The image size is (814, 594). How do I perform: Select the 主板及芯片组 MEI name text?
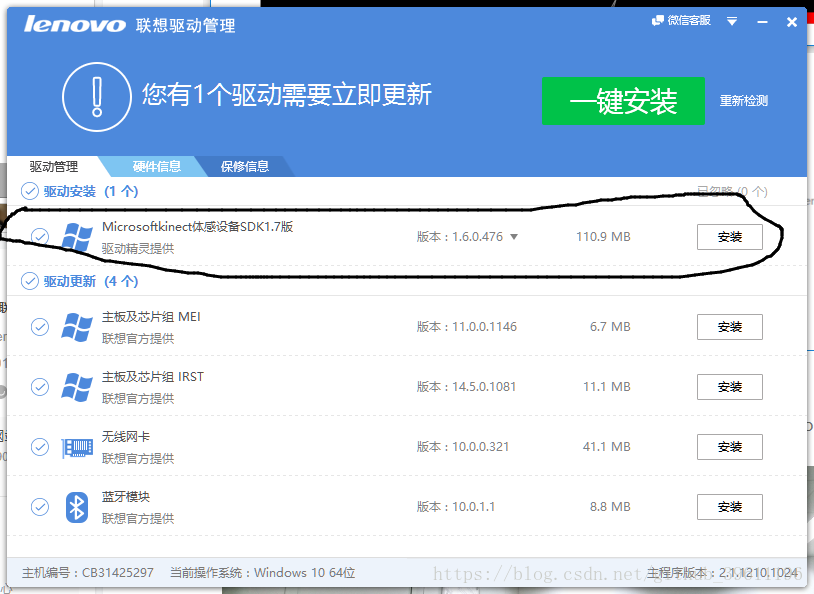pos(151,317)
